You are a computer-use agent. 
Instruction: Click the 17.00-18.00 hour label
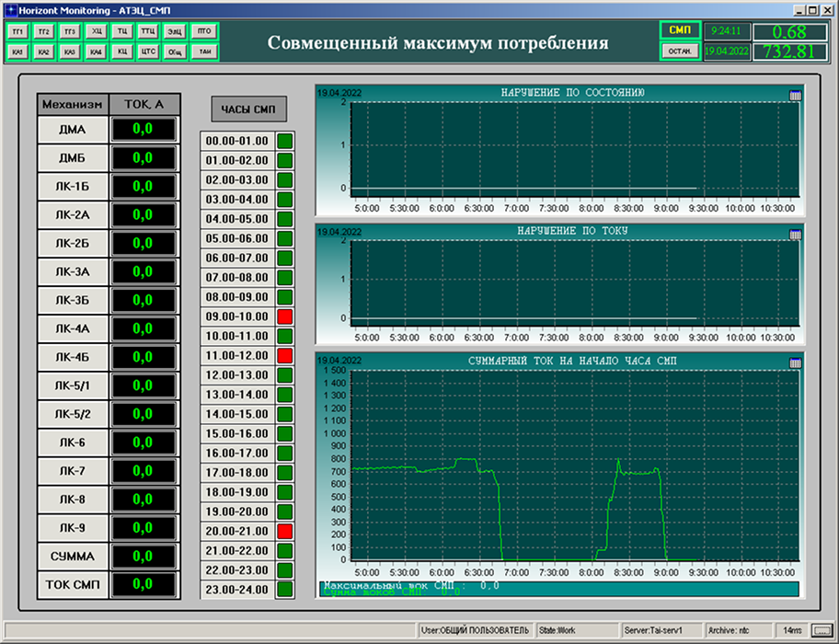[237, 473]
